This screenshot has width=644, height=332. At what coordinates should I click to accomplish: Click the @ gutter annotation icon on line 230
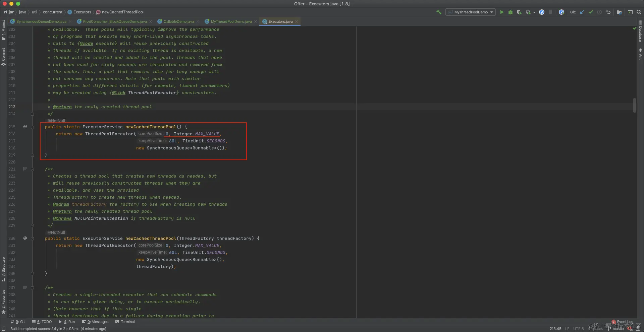(x=25, y=238)
